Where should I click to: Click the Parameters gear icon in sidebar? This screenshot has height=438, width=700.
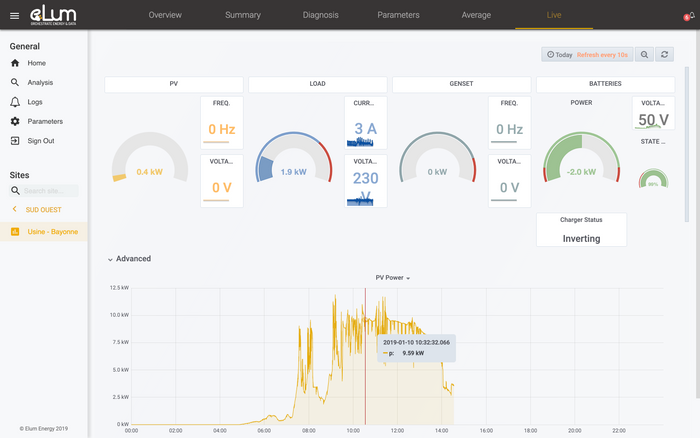15,121
